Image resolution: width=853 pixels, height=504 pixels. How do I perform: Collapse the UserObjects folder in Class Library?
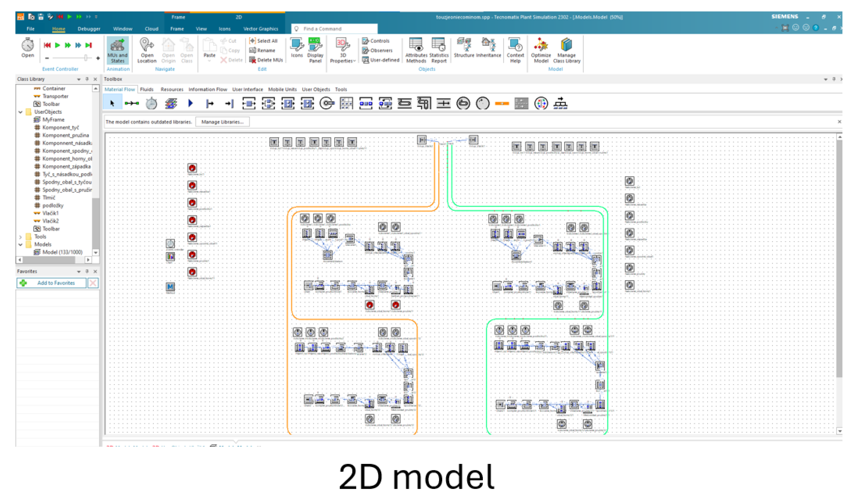[x=20, y=112]
